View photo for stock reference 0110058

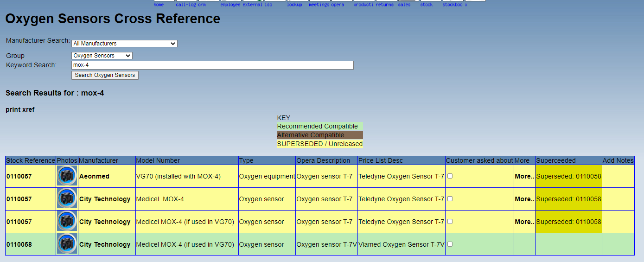click(x=67, y=244)
